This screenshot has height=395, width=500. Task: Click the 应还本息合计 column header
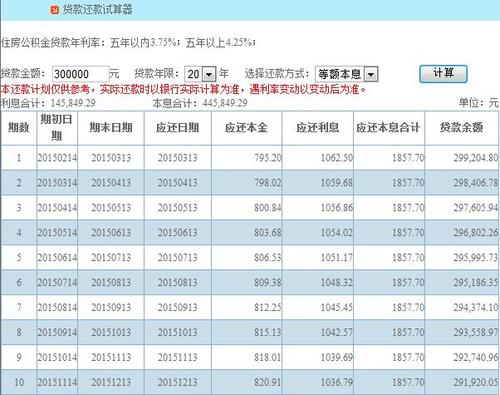(x=388, y=127)
